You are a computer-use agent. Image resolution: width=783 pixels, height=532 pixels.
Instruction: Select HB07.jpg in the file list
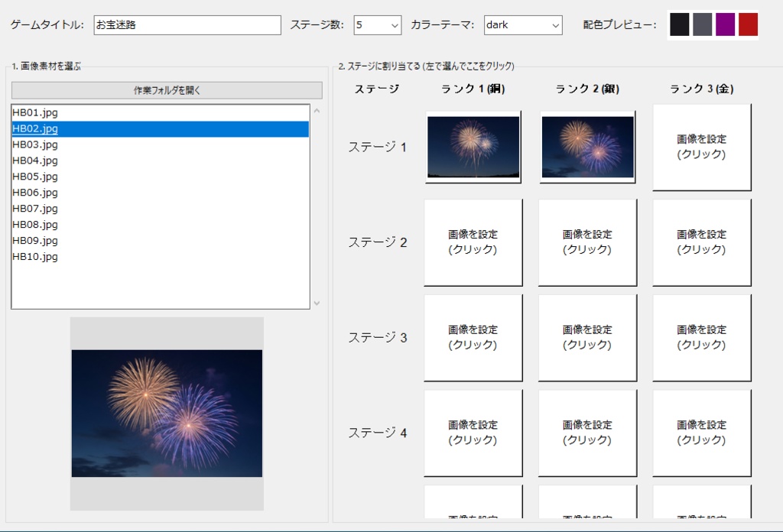[161, 209]
